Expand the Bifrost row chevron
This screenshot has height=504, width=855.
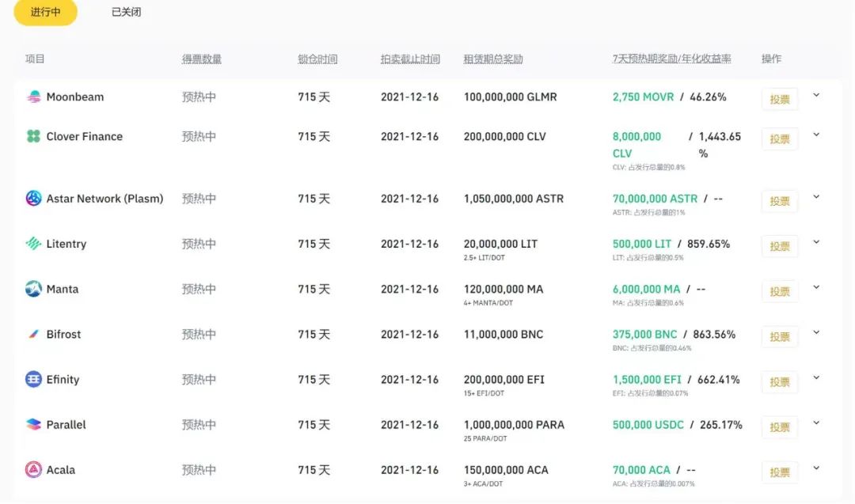point(816,333)
